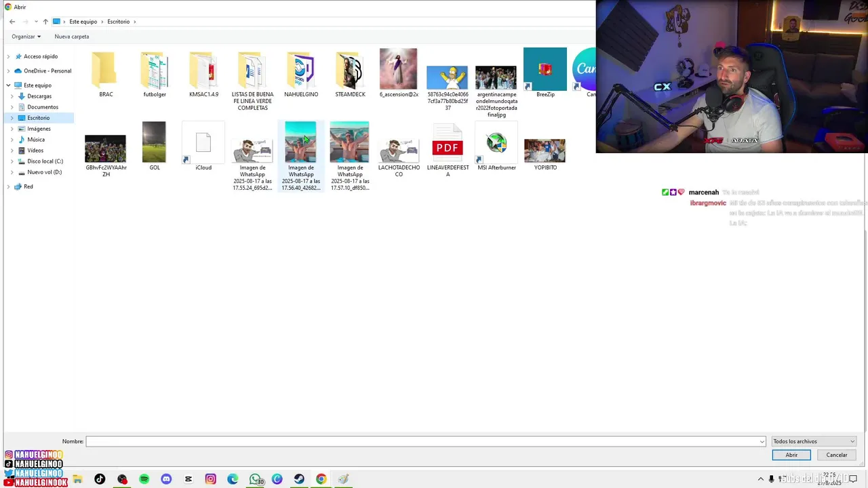The width and height of the screenshot is (868, 488).
Task: Select the GBhvFc2WYAAhrZH image file
Action: 106,155
